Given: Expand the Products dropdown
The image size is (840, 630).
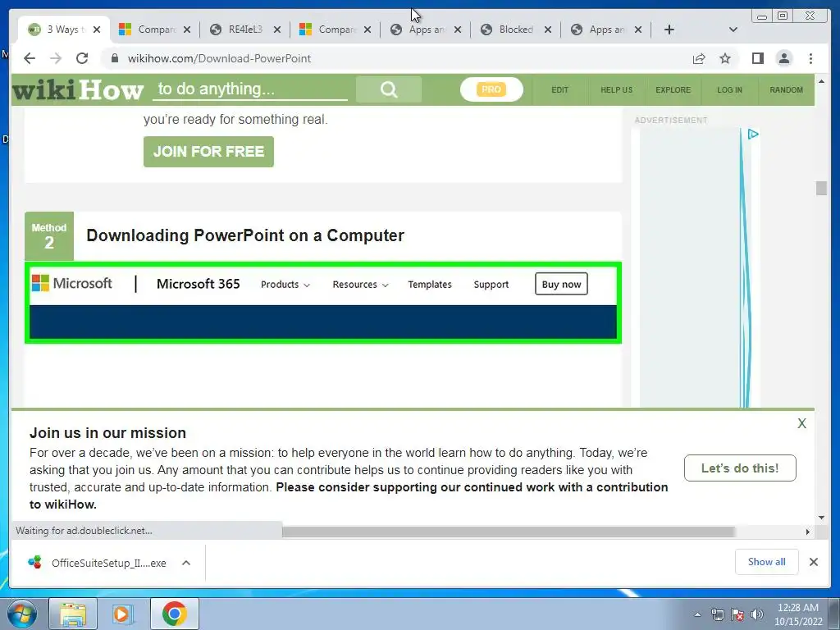Looking at the screenshot, I should click(285, 285).
